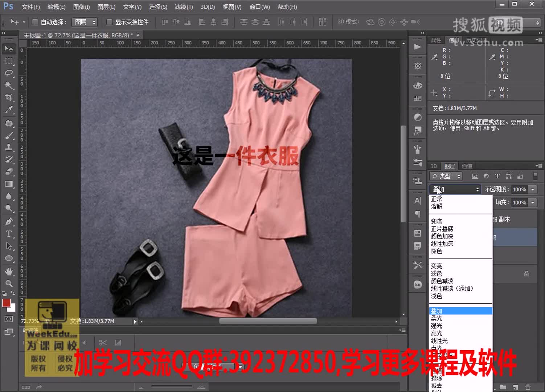Filter layers by type layers icon

(x=497, y=176)
